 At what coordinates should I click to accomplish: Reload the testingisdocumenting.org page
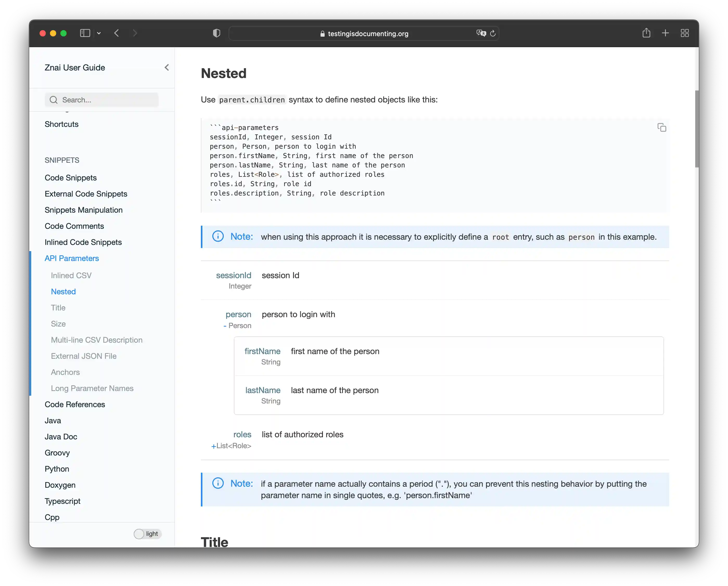coord(493,33)
